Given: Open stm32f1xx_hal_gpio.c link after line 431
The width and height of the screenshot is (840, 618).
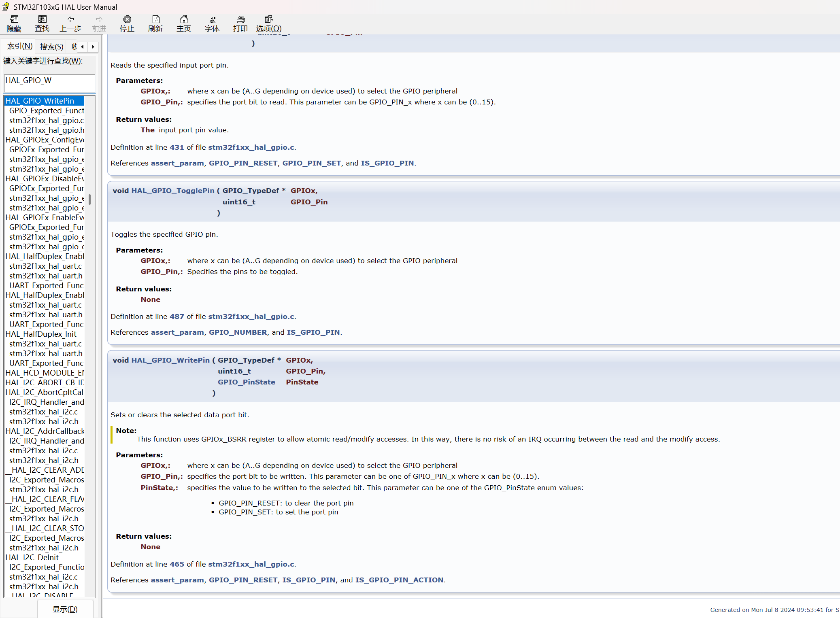Looking at the screenshot, I should pos(251,147).
